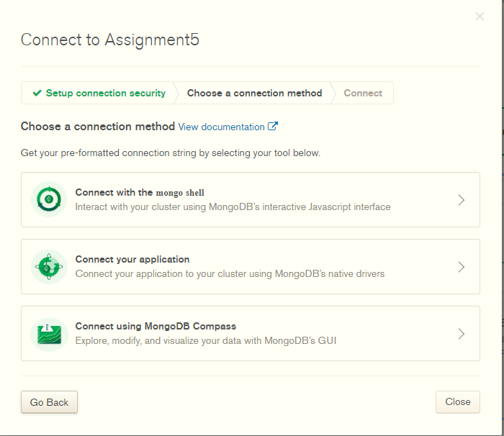504x436 pixels.
Task: Click the Close button
Action: (x=458, y=401)
